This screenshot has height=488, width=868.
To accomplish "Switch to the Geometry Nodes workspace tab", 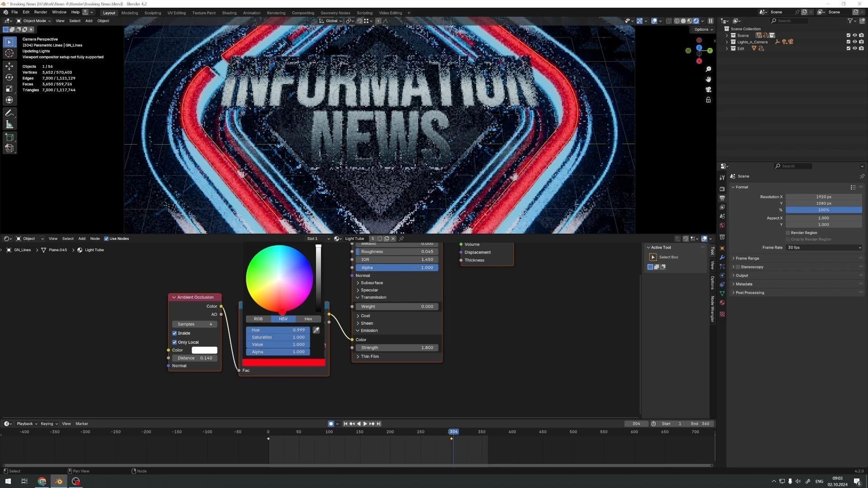I will coord(335,13).
